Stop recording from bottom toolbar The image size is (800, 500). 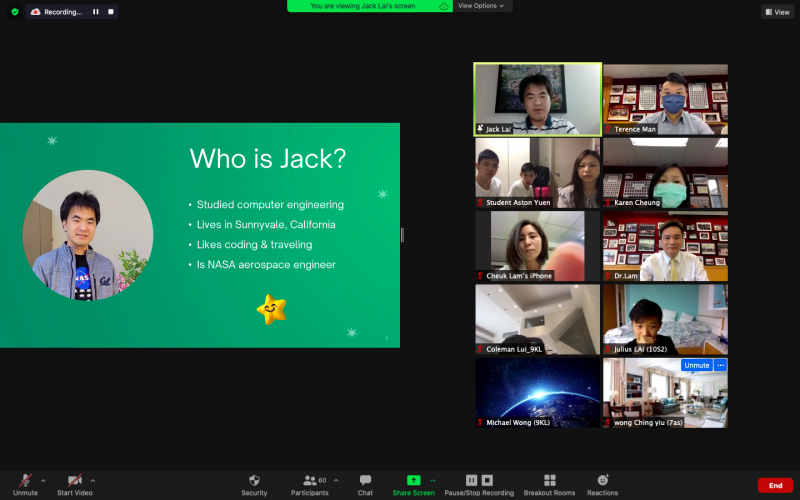click(x=487, y=480)
